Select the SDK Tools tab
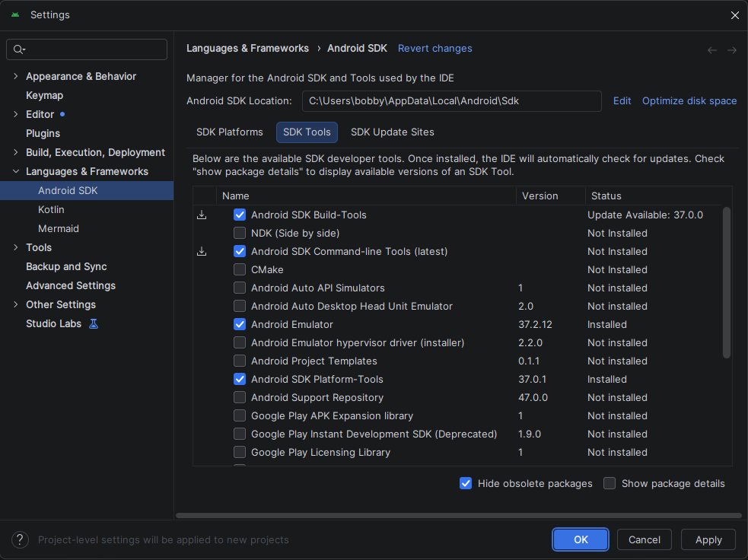This screenshot has height=560, width=748. (307, 132)
